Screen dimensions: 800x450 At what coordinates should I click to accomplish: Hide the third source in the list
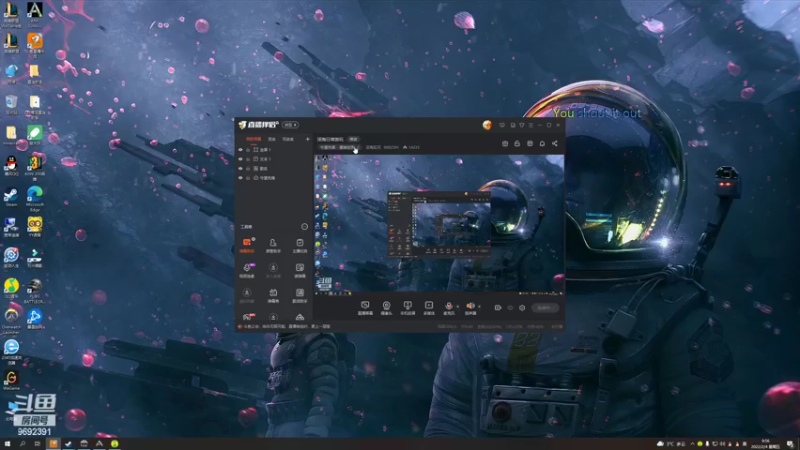click(241, 168)
